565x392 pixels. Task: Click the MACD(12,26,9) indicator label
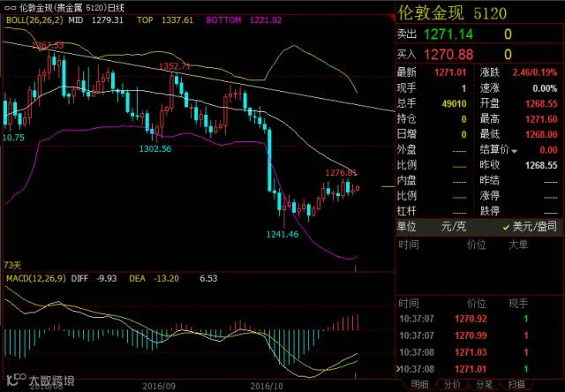36,278
